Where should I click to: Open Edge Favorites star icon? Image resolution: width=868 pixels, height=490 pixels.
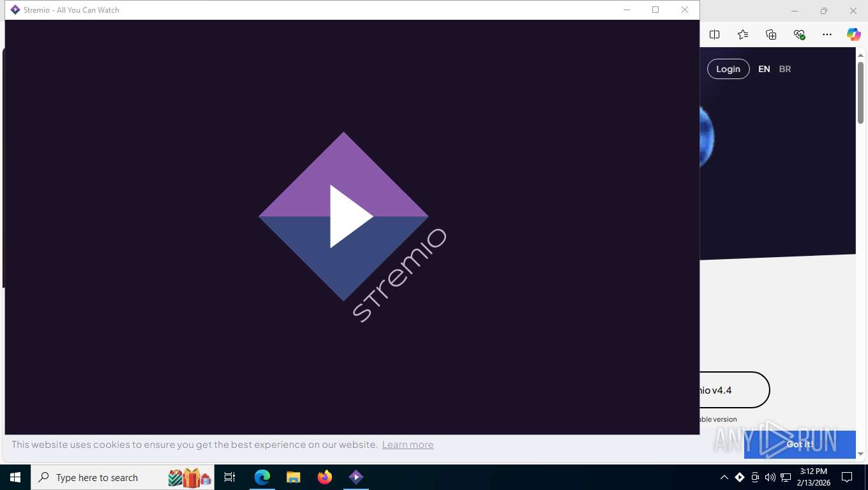[x=743, y=34]
